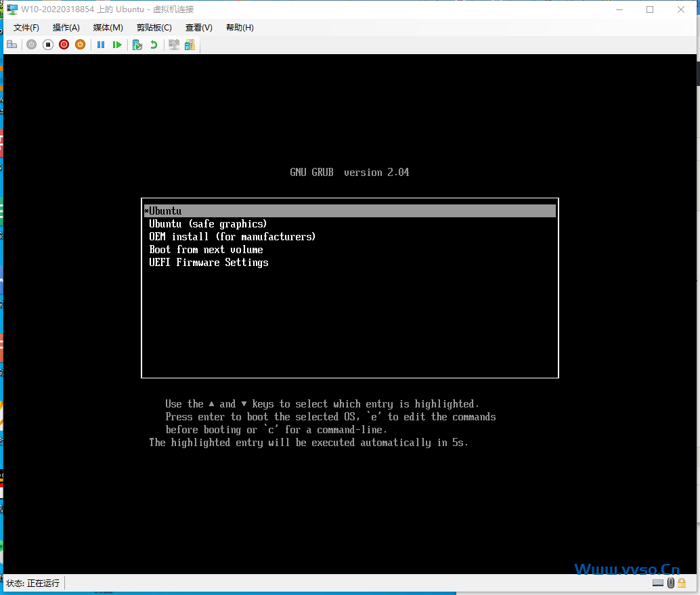Click the keyboard status icon in the status bar
Viewport: 700px width, 595px height.
tap(658, 583)
